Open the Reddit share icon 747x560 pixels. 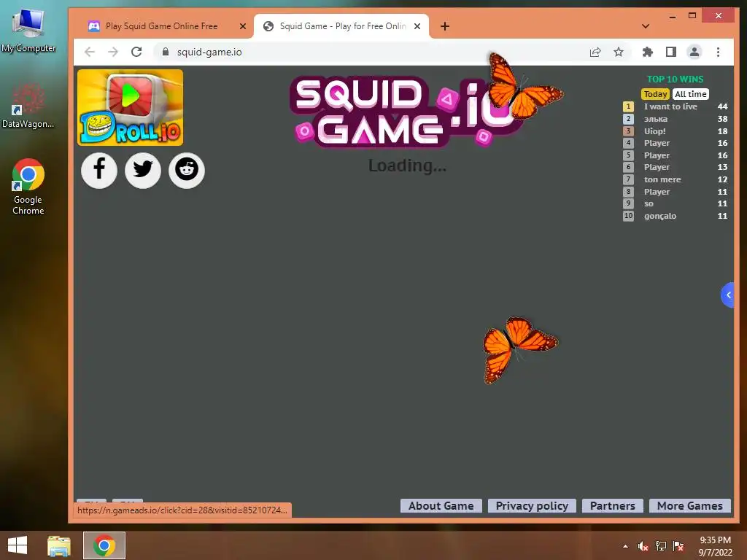[186, 170]
